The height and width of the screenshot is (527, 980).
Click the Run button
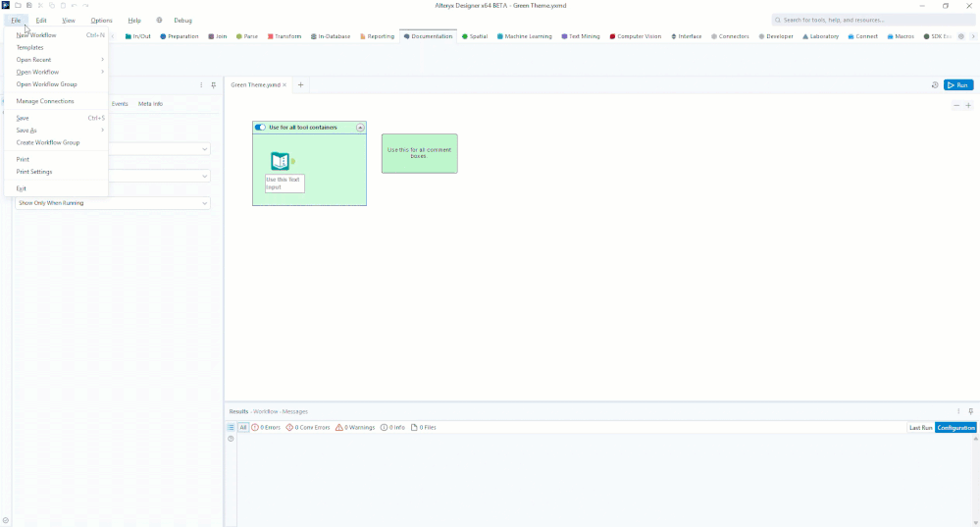[x=958, y=85]
